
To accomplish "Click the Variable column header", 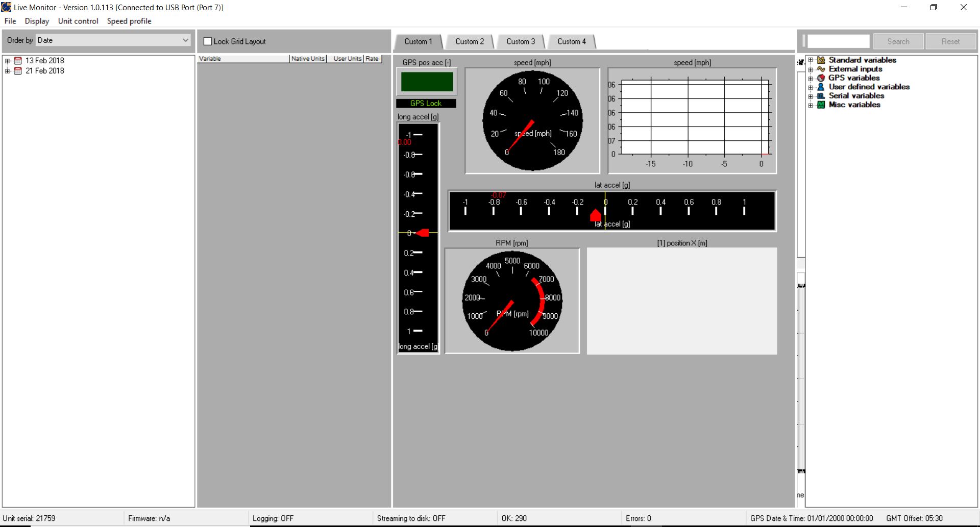I will [243, 59].
